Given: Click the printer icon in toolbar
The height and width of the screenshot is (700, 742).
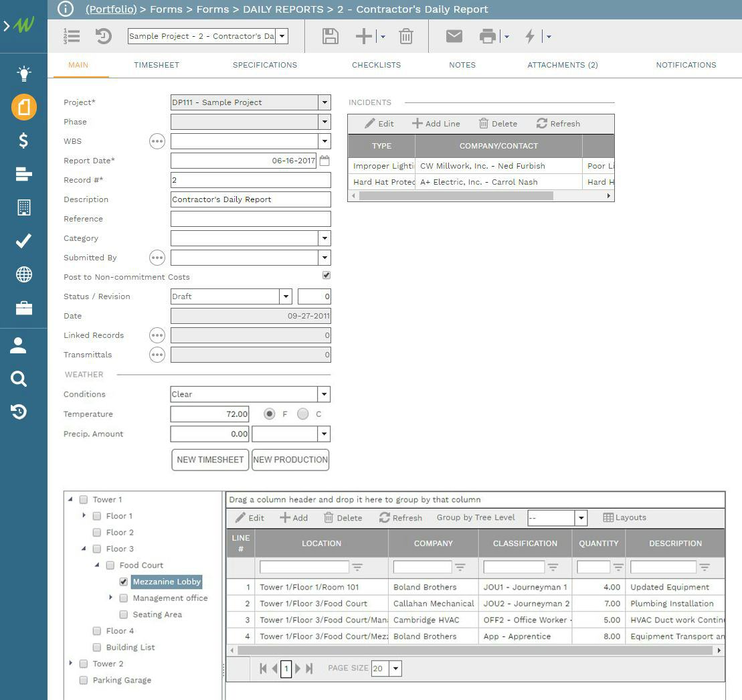Looking at the screenshot, I should (488, 36).
